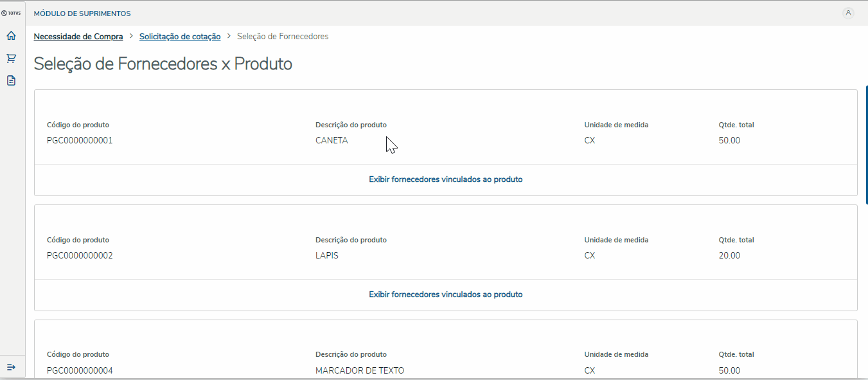Go to the Home icon in sidebar
The width and height of the screenshot is (868, 380).
(x=11, y=36)
